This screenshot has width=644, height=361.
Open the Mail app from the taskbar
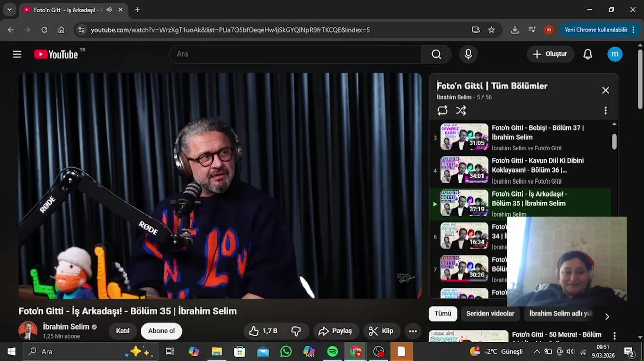[x=263, y=352]
